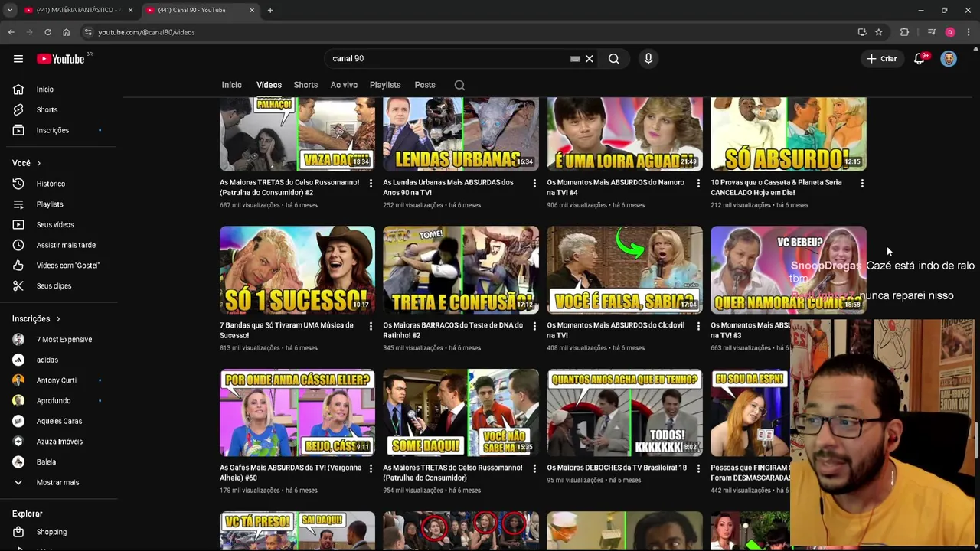Image resolution: width=980 pixels, height=551 pixels.
Task: Click the search magnifier button
Action: coord(613,59)
